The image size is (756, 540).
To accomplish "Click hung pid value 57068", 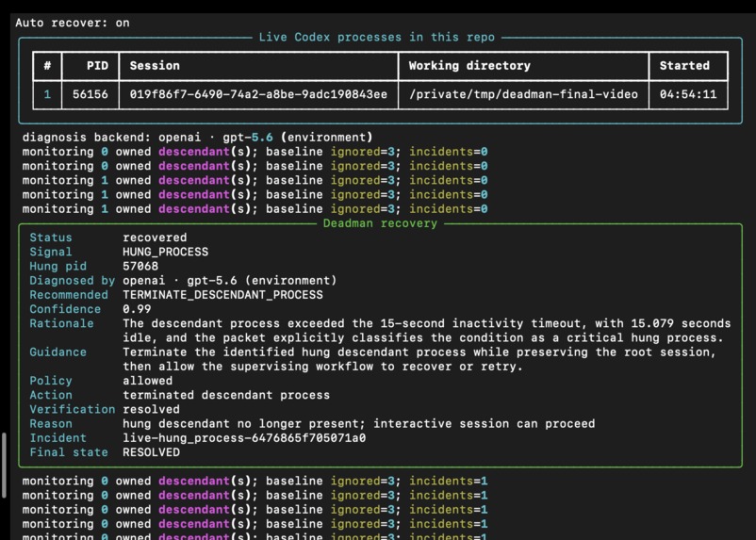I will (140, 266).
